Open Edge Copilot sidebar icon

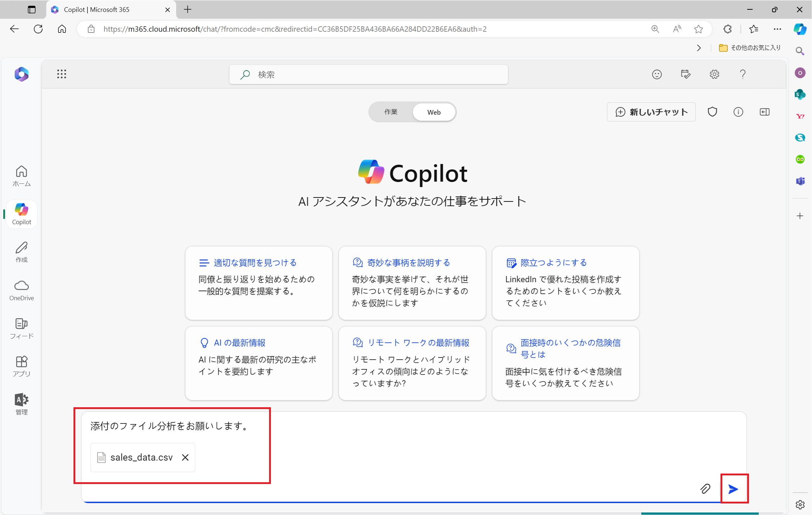pos(800,29)
